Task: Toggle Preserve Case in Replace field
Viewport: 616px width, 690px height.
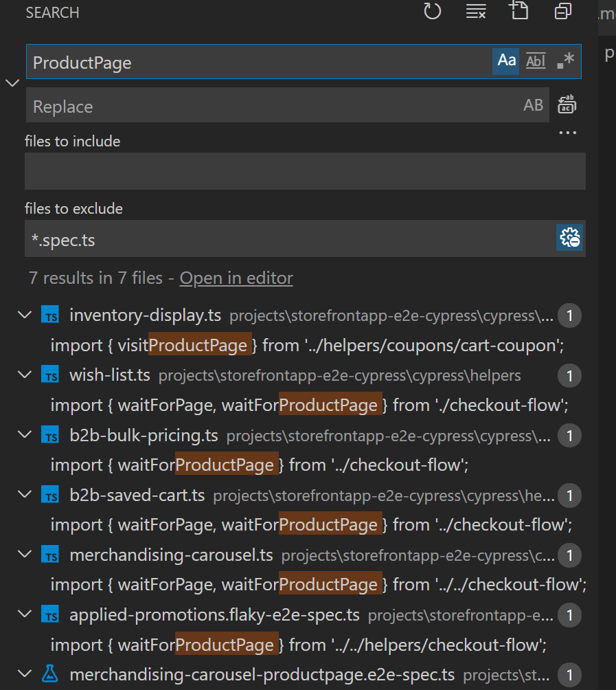Action: tap(533, 105)
